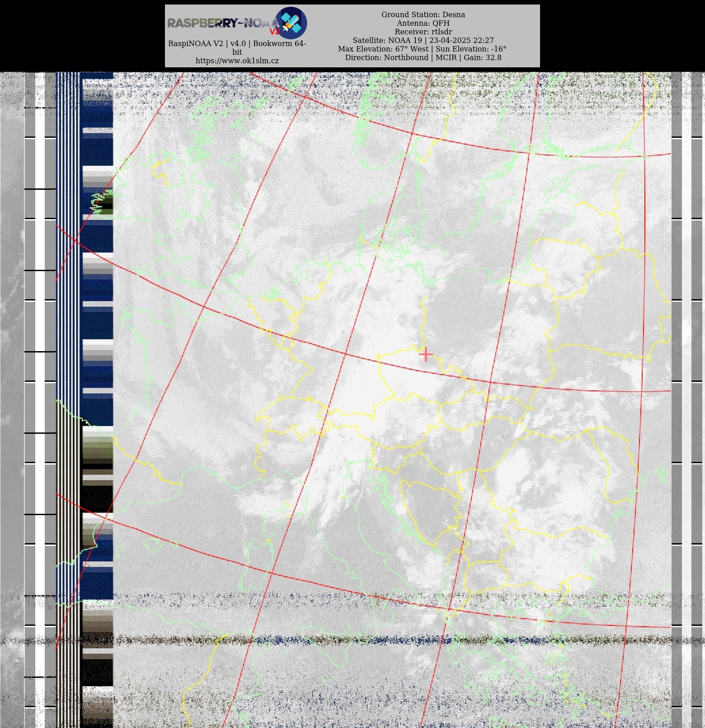This screenshot has width=705, height=728.
Task: Click the Raspberry-NOAA V2 satellite logo
Action: pos(291,23)
